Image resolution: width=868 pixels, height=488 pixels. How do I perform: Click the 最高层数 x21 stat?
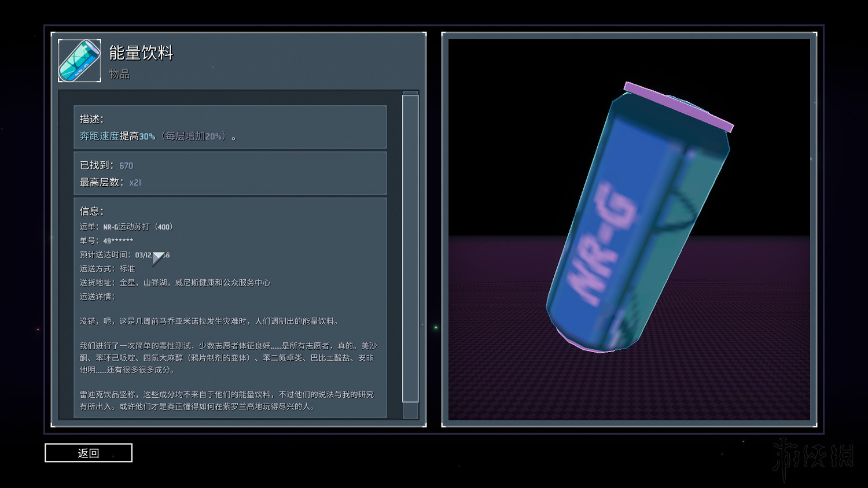point(110,182)
